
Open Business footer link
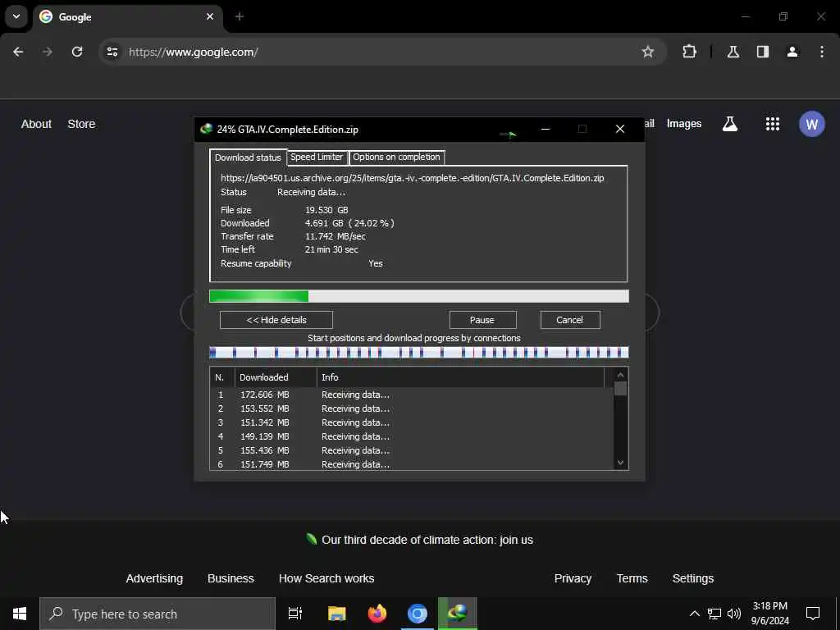231,578
